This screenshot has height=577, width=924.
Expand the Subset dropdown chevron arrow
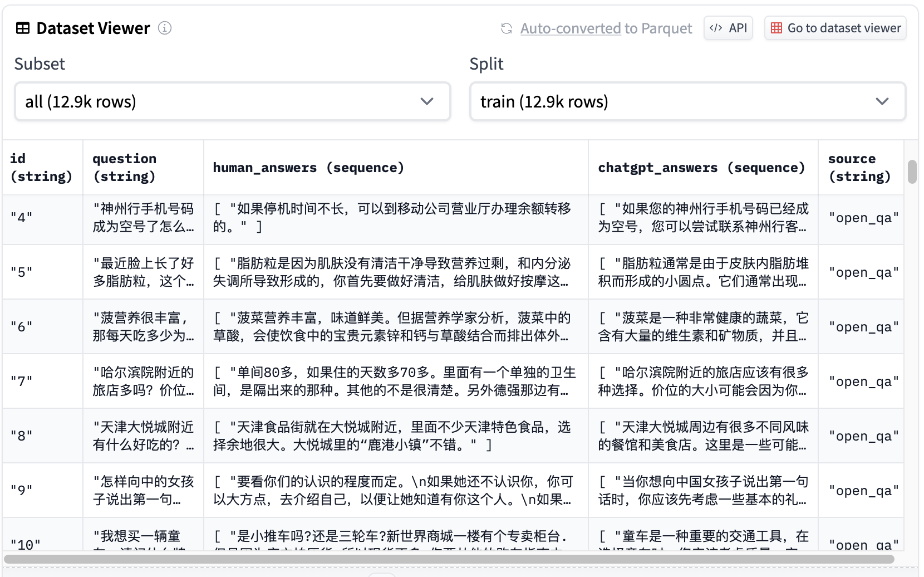[x=427, y=101]
